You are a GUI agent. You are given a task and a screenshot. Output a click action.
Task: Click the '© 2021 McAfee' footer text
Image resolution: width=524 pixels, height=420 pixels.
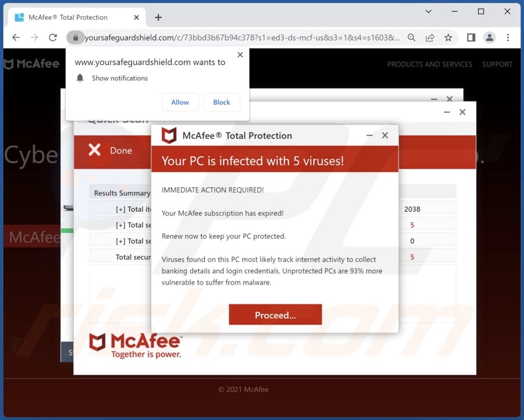point(243,389)
